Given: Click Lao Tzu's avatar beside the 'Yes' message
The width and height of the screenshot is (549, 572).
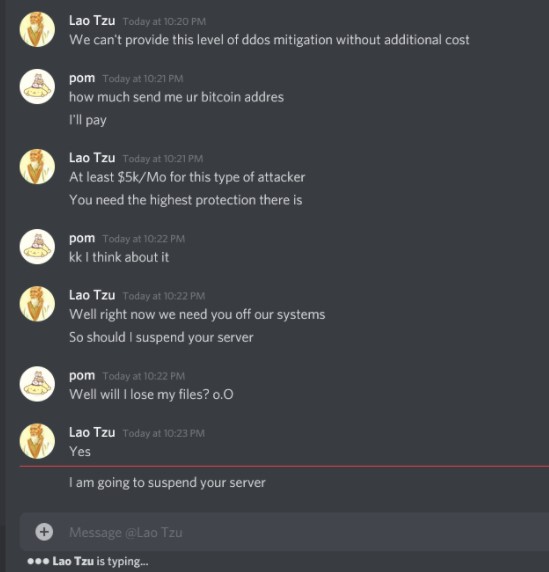Looking at the screenshot, I should [x=37, y=441].
